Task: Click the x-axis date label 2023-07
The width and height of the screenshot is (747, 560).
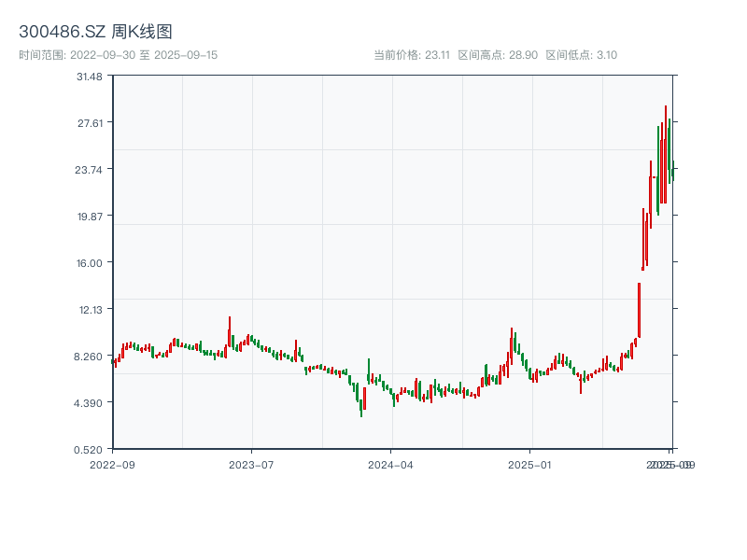Action: 251,465
